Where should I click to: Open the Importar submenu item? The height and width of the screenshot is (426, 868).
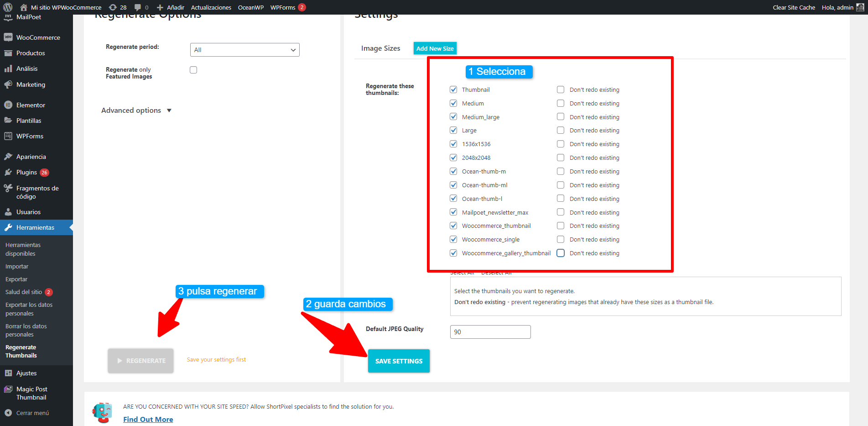click(17, 267)
